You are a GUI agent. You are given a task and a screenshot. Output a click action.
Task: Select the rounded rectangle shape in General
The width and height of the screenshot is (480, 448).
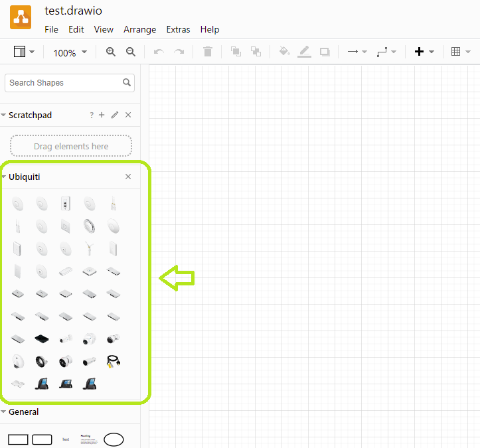[x=42, y=439]
